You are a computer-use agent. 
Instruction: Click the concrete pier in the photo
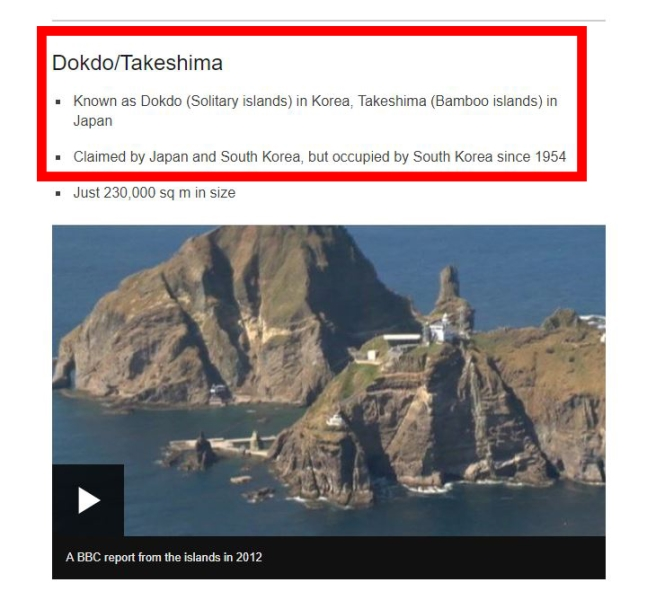click(x=223, y=445)
